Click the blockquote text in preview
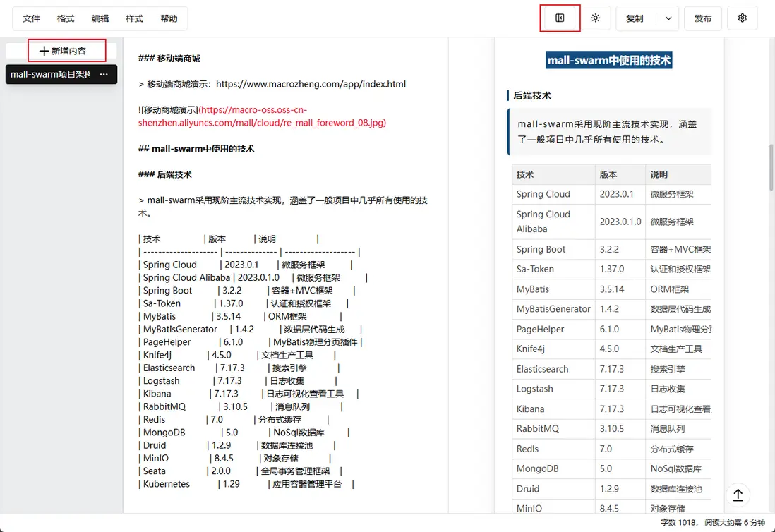 pyautogui.click(x=607, y=132)
